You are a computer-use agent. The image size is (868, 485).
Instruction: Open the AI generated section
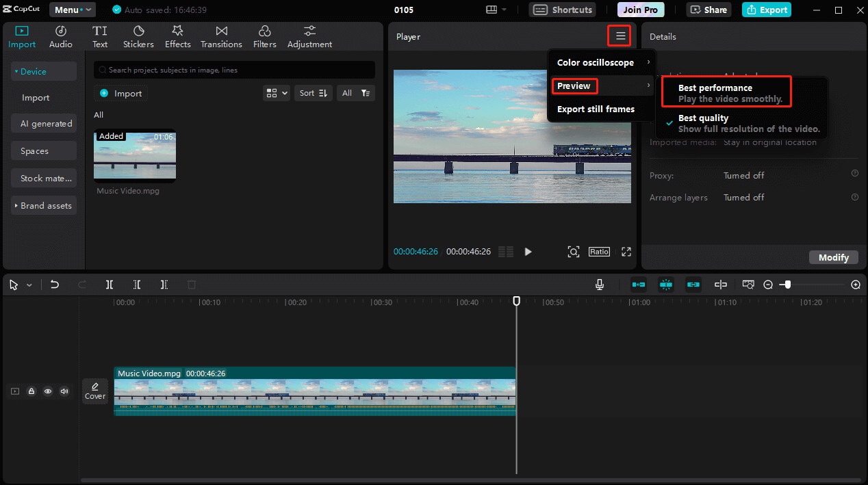pyautogui.click(x=44, y=124)
